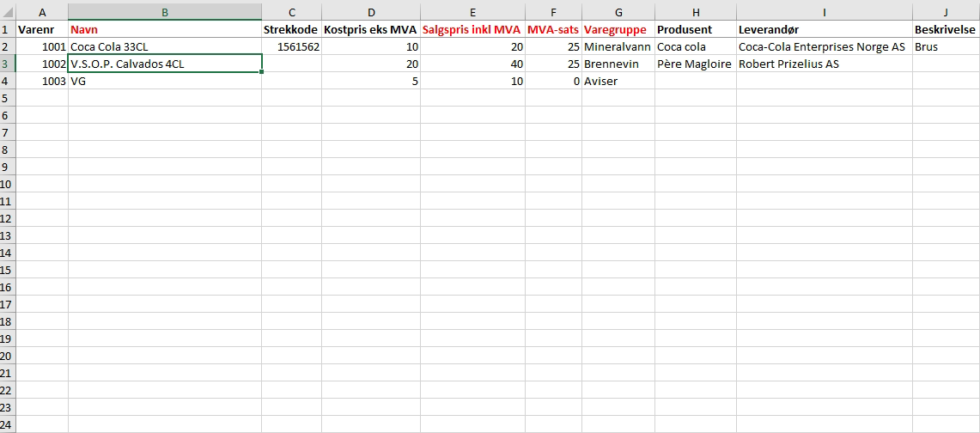This screenshot has width=980, height=433.
Task: Select the Aviser cell
Action: [x=618, y=81]
